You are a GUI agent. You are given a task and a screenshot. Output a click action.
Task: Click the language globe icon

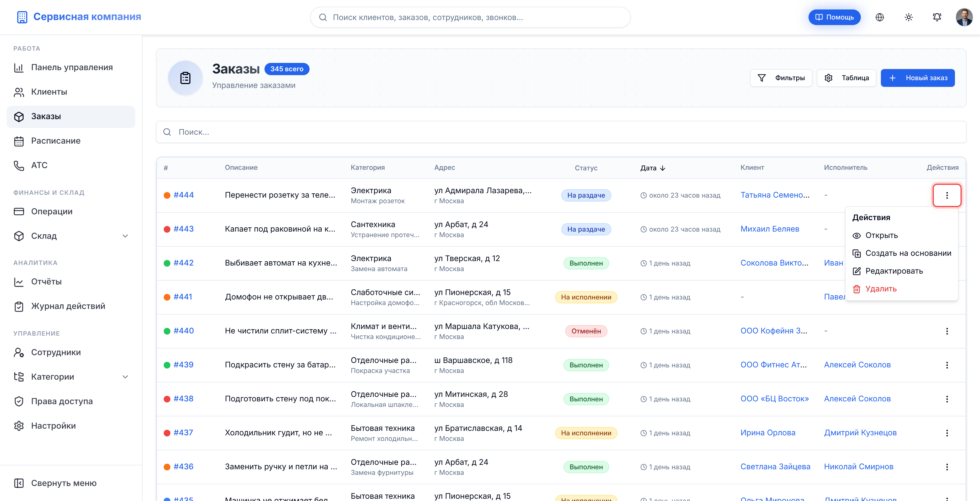click(879, 17)
